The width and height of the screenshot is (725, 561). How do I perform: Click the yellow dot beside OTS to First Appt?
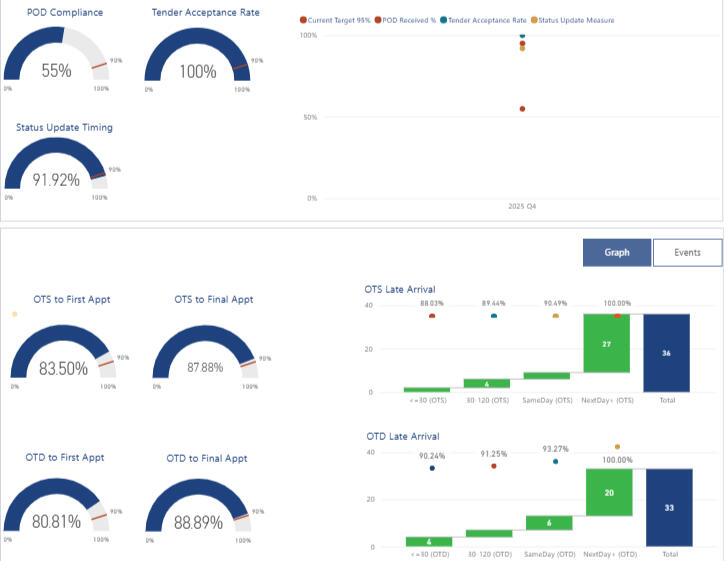pyautogui.click(x=14, y=314)
